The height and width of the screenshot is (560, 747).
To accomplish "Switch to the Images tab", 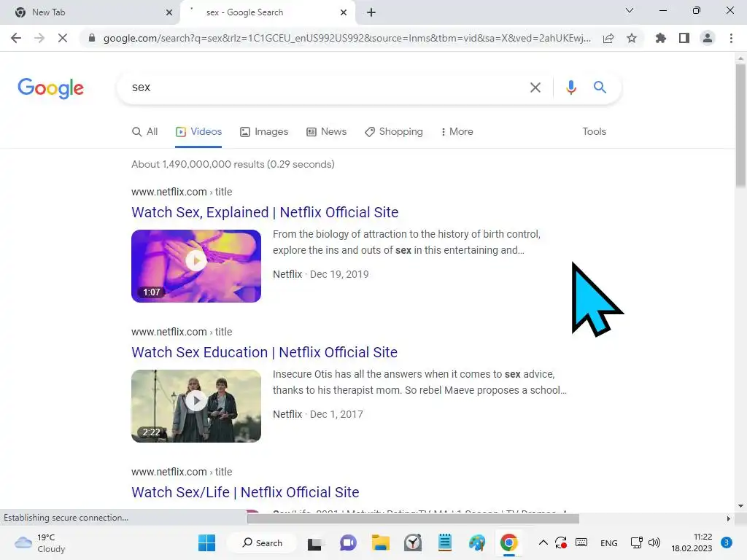I will (264, 131).
